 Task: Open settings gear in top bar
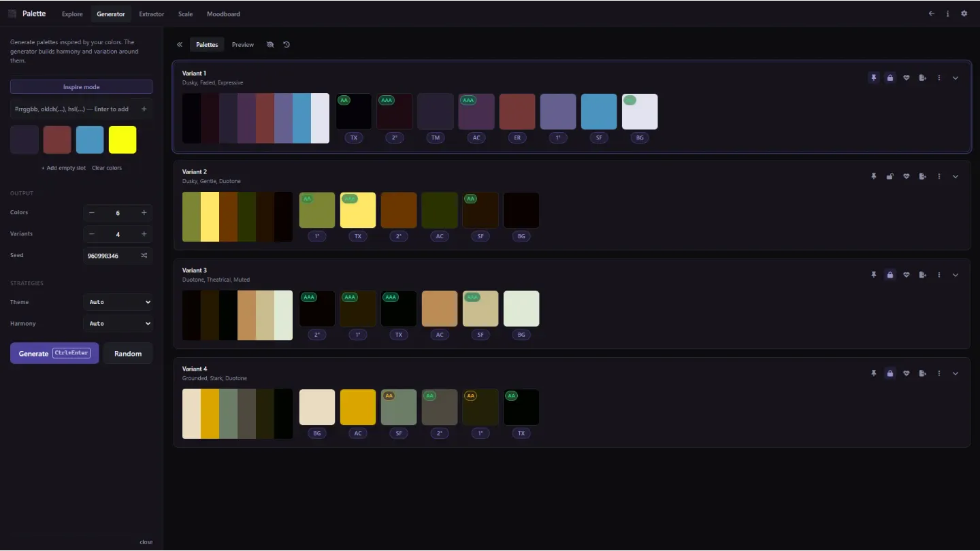(964, 14)
